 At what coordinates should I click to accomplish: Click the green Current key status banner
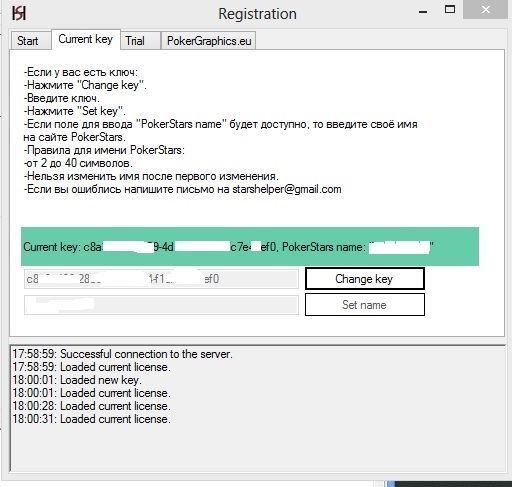(250, 247)
